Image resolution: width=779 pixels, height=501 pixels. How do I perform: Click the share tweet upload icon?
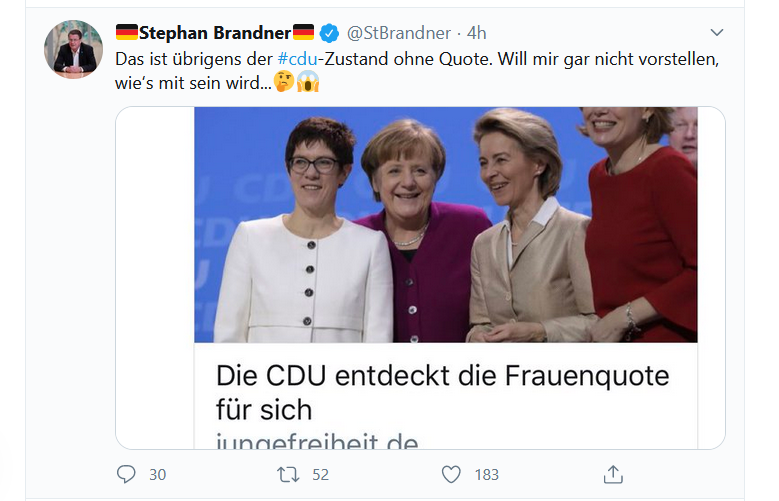click(614, 474)
